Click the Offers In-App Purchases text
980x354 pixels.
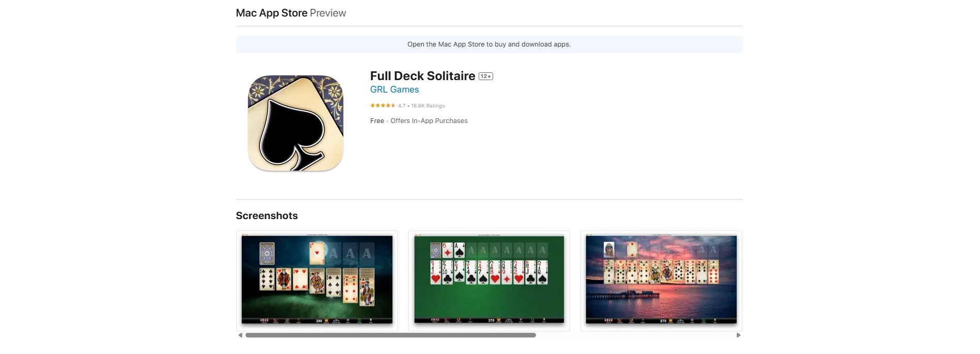429,121
